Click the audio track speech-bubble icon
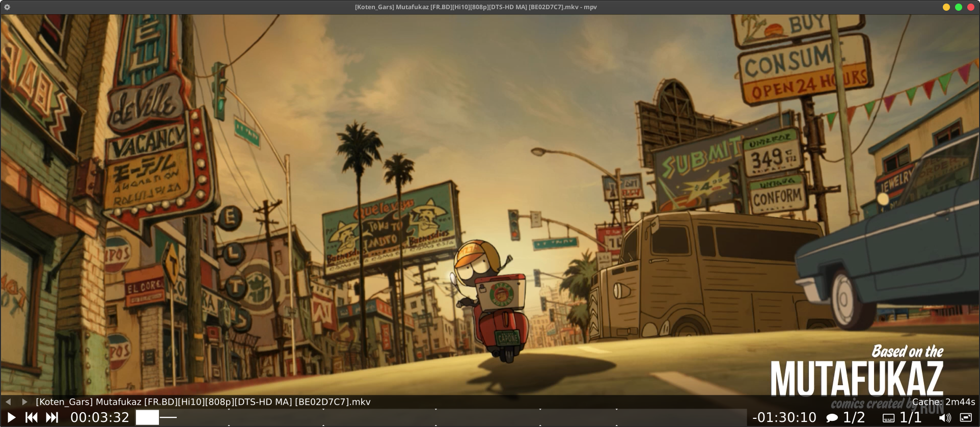The image size is (980, 427). [x=832, y=418]
